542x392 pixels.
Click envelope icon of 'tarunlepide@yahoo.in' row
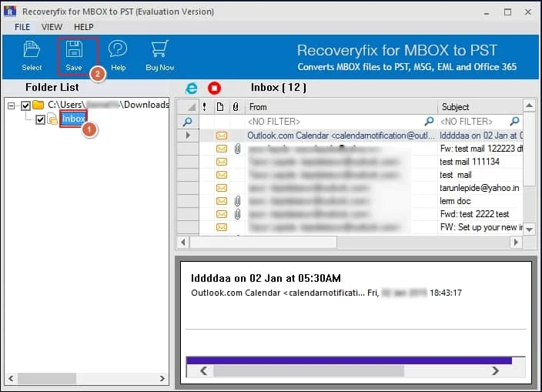tap(222, 188)
